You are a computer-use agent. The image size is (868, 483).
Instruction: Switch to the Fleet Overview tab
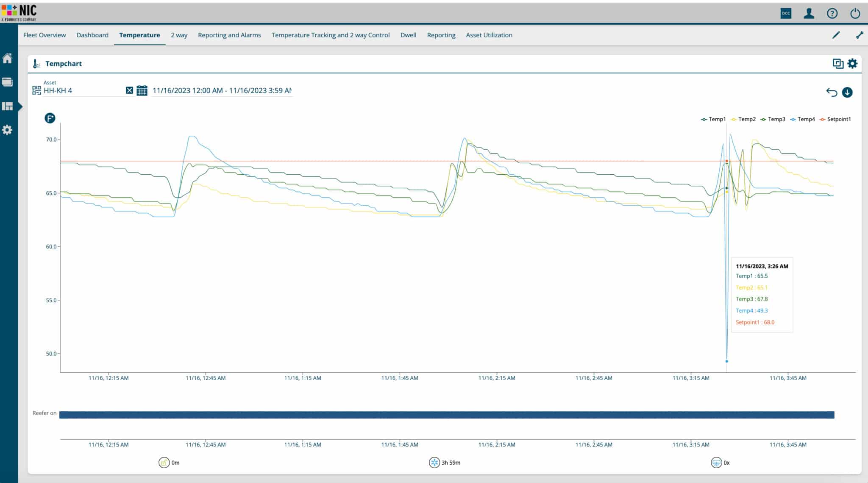click(x=45, y=35)
